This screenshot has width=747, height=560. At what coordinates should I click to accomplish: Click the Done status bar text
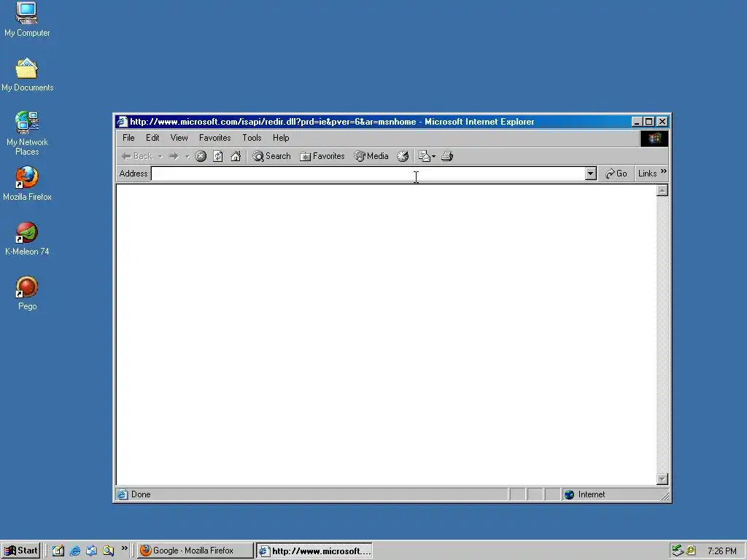pyautogui.click(x=141, y=495)
